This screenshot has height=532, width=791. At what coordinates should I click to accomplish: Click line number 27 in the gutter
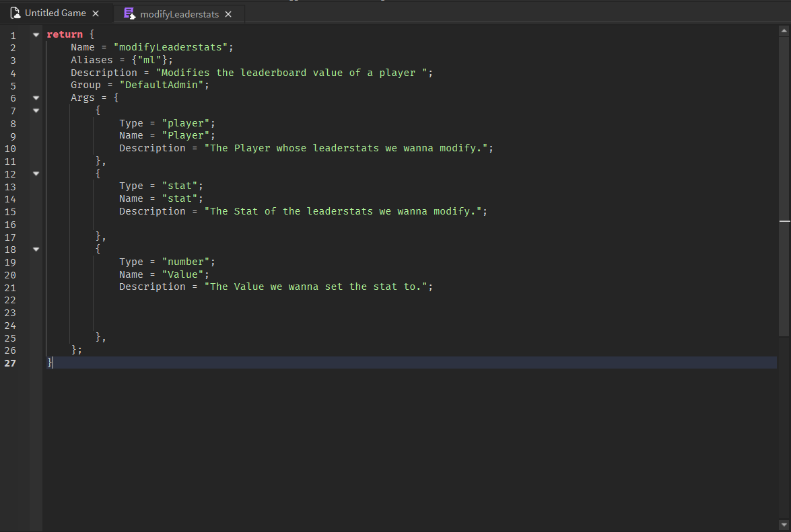pyautogui.click(x=11, y=363)
